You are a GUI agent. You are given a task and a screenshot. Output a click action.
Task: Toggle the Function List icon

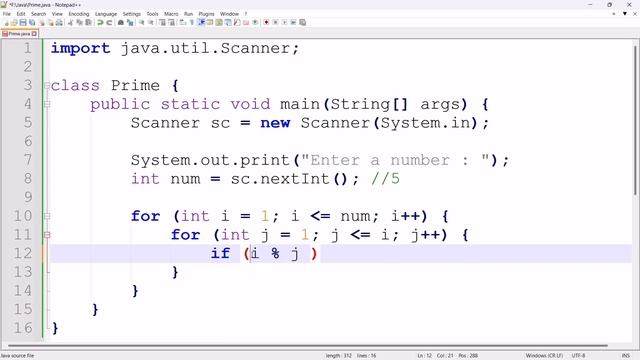(x=237, y=22)
